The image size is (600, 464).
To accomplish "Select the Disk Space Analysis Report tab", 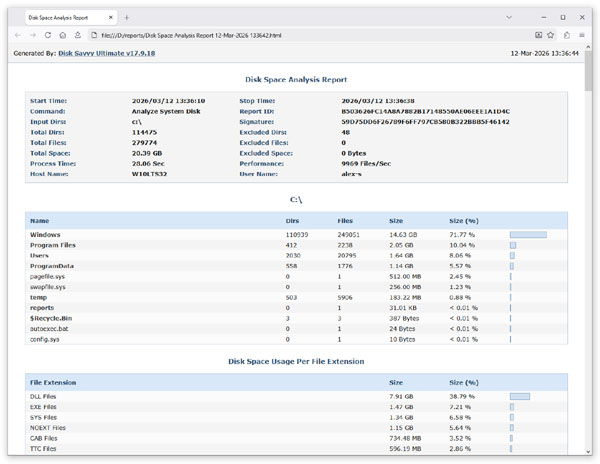I will 71,18.
